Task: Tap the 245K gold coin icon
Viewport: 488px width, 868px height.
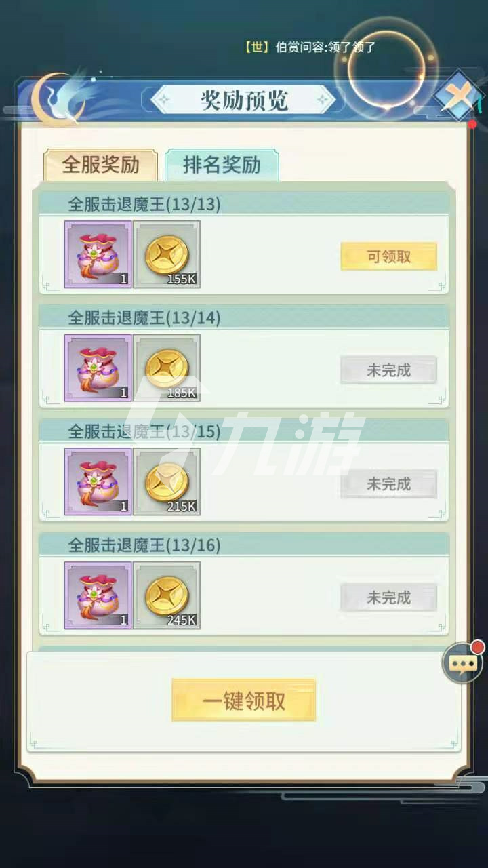Action: (x=167, y=595)
